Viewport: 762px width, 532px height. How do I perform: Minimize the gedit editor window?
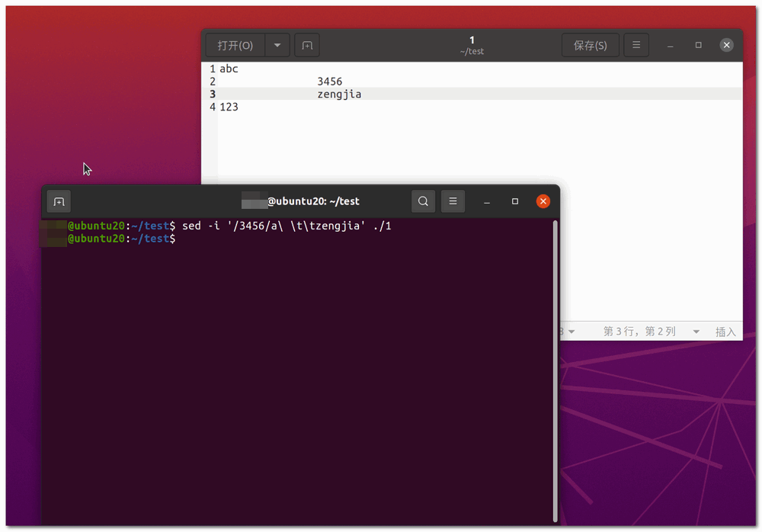point(670,45)
